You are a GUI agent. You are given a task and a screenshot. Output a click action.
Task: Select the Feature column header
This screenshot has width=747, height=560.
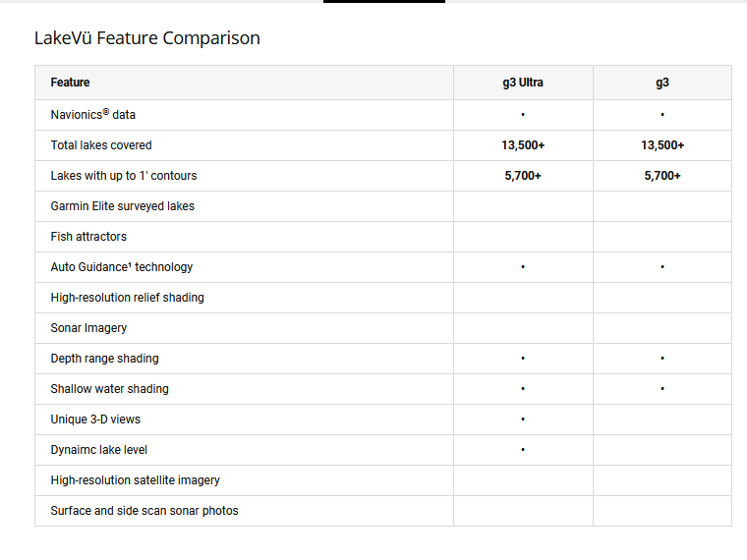[70, 83]
